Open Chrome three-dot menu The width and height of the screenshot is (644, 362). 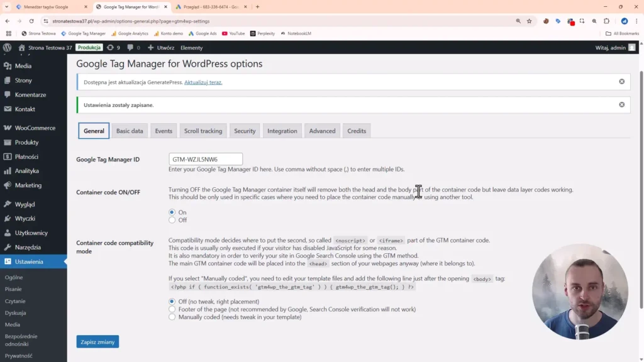point(636,21)
